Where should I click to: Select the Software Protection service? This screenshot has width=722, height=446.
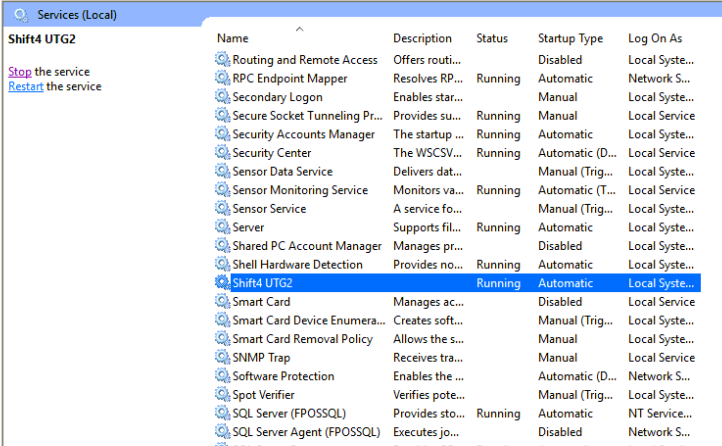tap(283, 376)
